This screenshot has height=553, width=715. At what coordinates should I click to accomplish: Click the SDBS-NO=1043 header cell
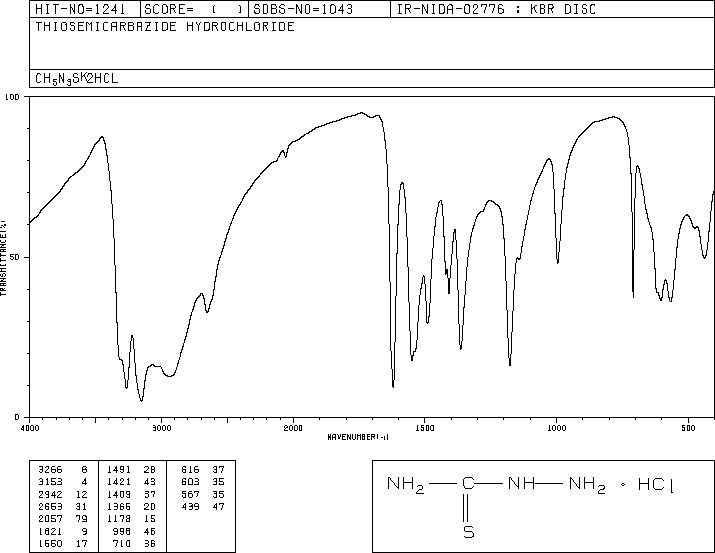tap(303, 9)
